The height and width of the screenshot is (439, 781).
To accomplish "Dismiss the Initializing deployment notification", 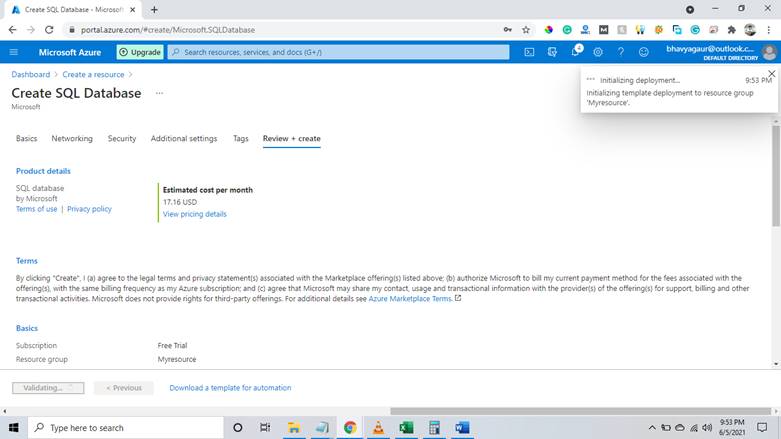I will pyautogui.click(x=772, y=74).
